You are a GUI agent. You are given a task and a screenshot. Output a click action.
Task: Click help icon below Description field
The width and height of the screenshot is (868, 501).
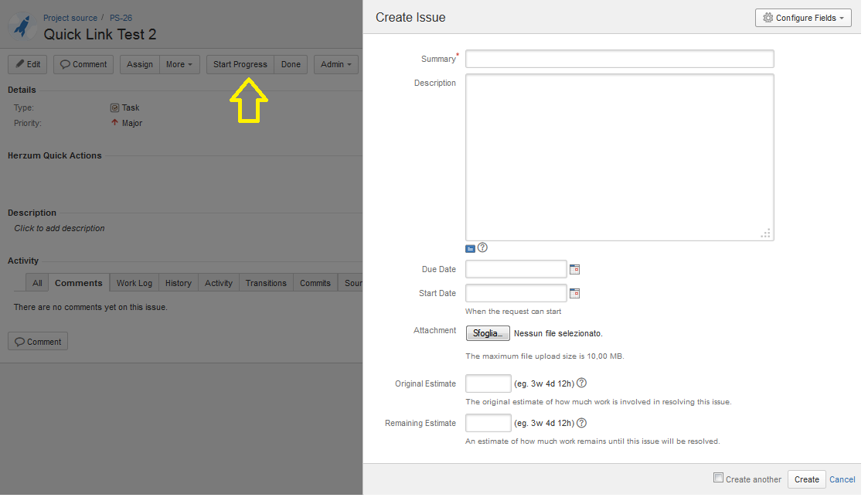[483, 248]
